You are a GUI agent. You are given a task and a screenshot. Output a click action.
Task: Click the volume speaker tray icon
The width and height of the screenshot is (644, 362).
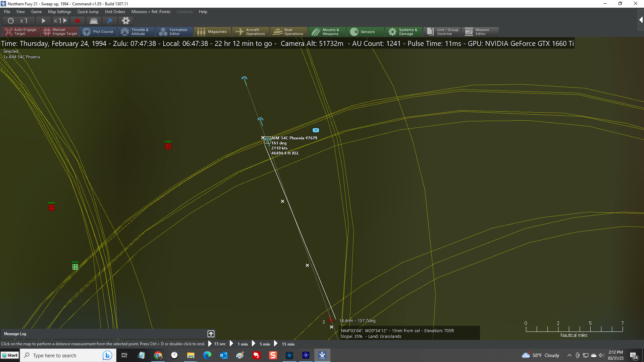click(601, 355)
